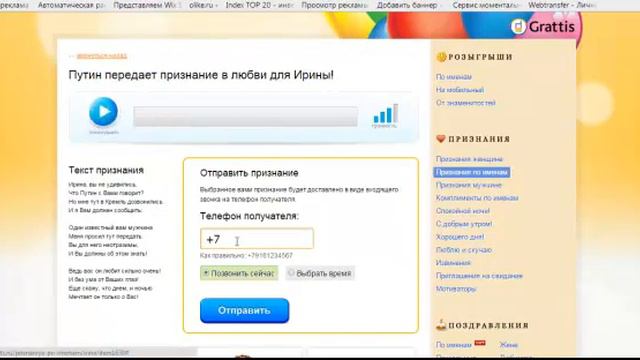Select the Выбрать время radio option
Image resolution: width=640 pixels, height=360 pixels.
(x=320, y=273)
